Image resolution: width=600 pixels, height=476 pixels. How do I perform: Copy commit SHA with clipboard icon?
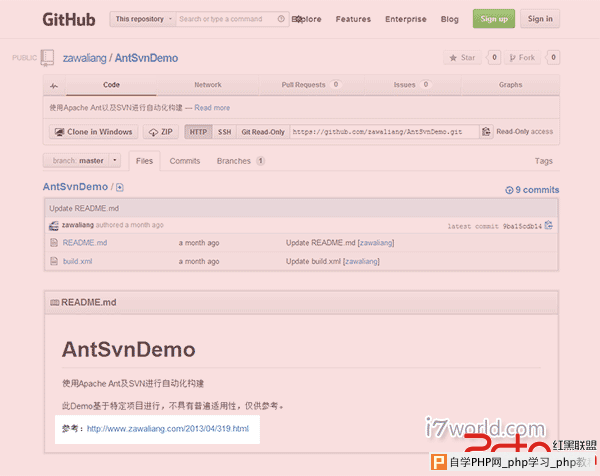tap(549, 225)
